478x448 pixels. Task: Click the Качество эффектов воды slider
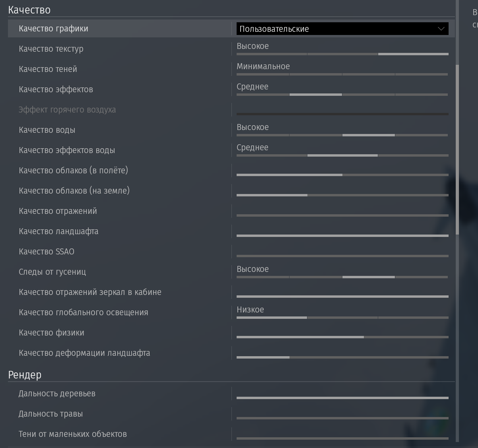pyautogui.click(x=342, y=155)
